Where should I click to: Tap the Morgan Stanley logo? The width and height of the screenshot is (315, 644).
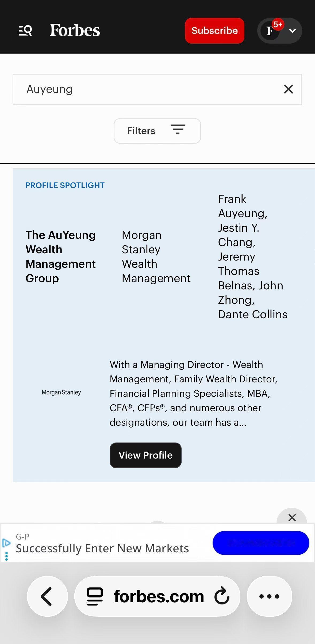click(61, 392)
